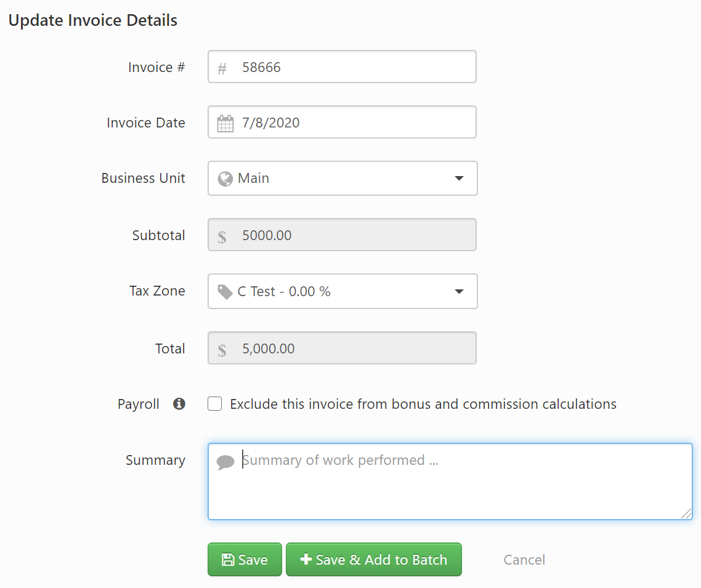Grab the Summary textarea resize handle

(x=686, y=514)
